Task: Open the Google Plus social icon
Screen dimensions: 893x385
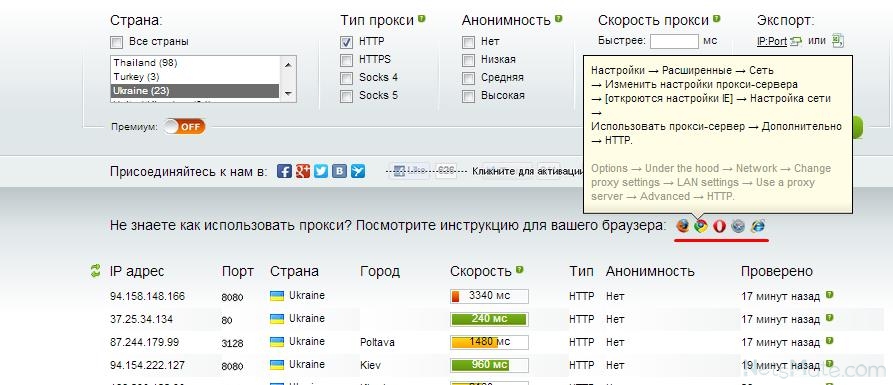Action: click(302, 171)
